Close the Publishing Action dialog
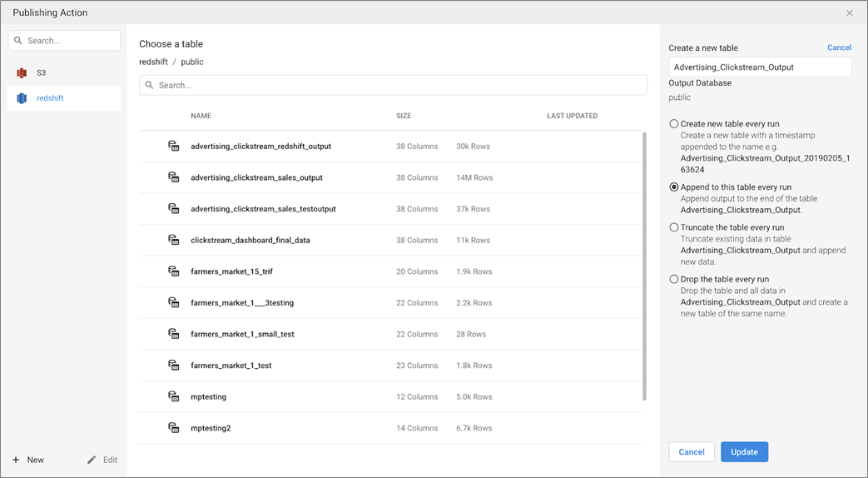 (850, 12)
